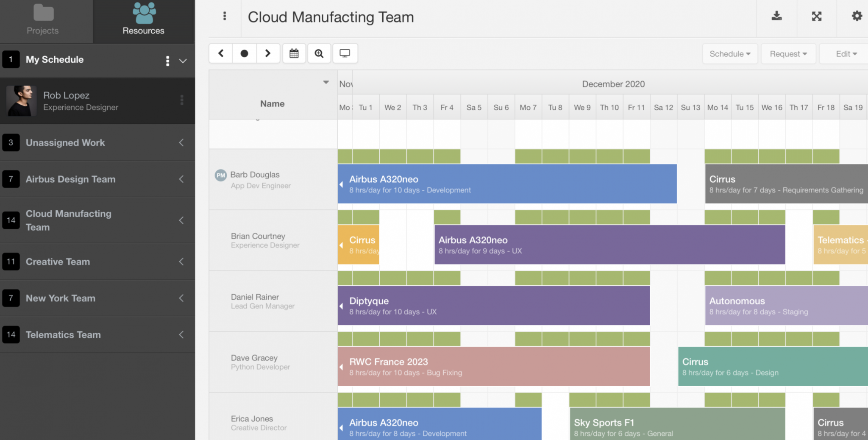Click the today dot button in the navigation toolbar
The image size is (868, 440).
245,53
